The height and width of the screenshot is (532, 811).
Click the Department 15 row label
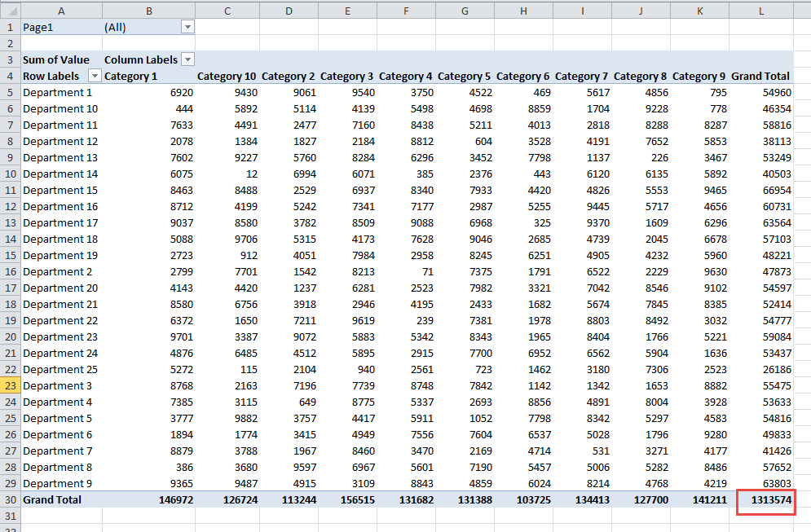[x=61, y=191]
